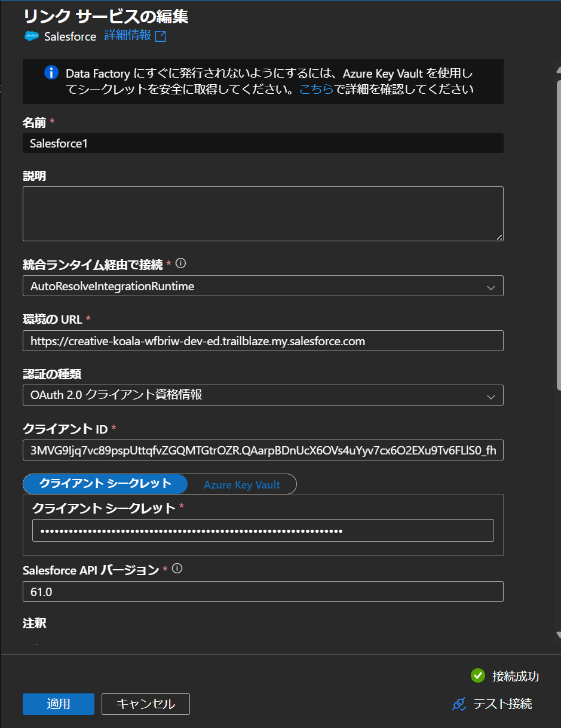
Task: Click the キャンセル button
Action: click(146, 704)
